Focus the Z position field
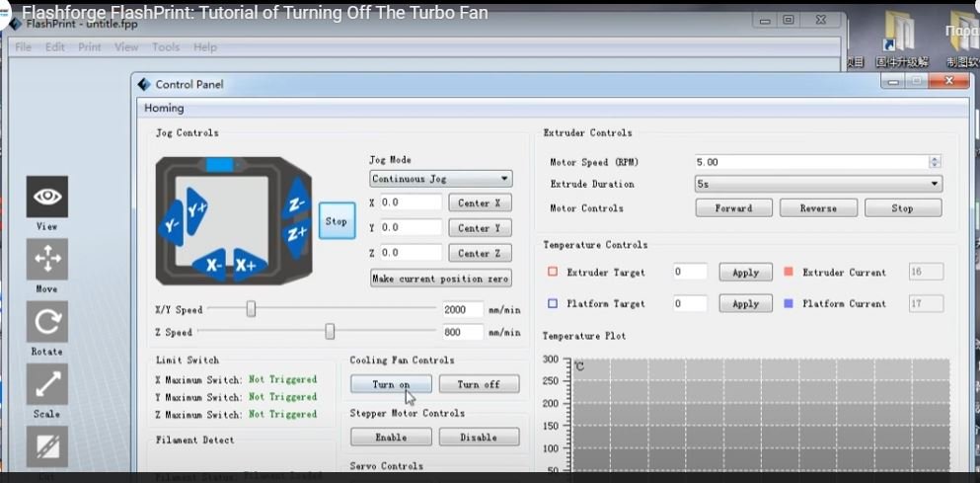Screen dimensions: 980x483 pyautogui.click(x=411, y=253)
